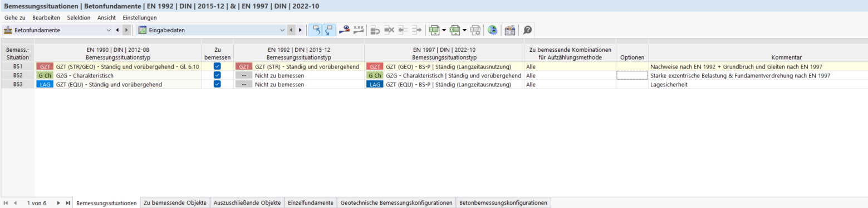The image size is (868, 208).
Task: Select cell GZT (EQU) - Ständig und vorübergehend
Action: point(117,84)
